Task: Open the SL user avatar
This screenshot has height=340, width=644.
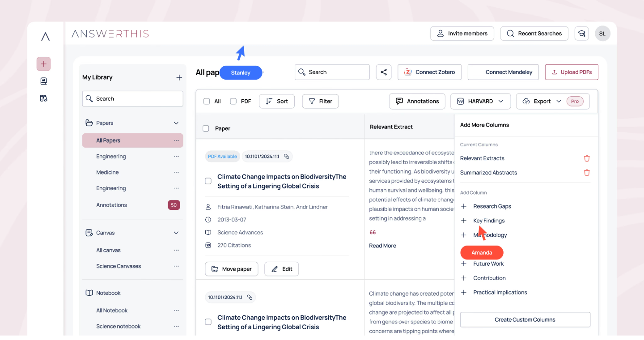Action: tap(602, 34)
